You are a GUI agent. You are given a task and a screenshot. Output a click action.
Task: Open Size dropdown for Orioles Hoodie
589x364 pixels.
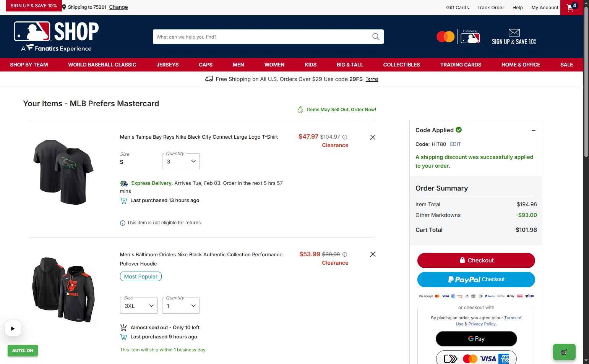point(139,306)
